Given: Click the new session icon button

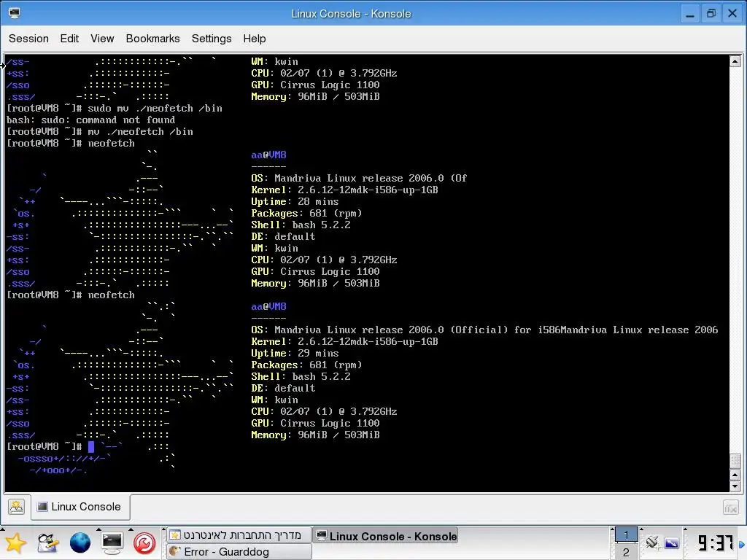Looking at the screenshot, I should pyautogui.click(x=16, y=507).
